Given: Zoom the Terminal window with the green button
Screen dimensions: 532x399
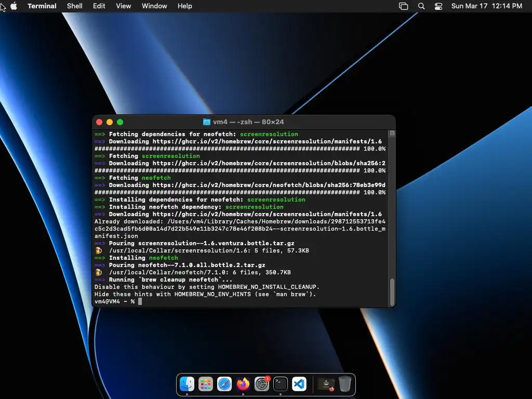Looking at the screenshot, I should pos(120,122).
